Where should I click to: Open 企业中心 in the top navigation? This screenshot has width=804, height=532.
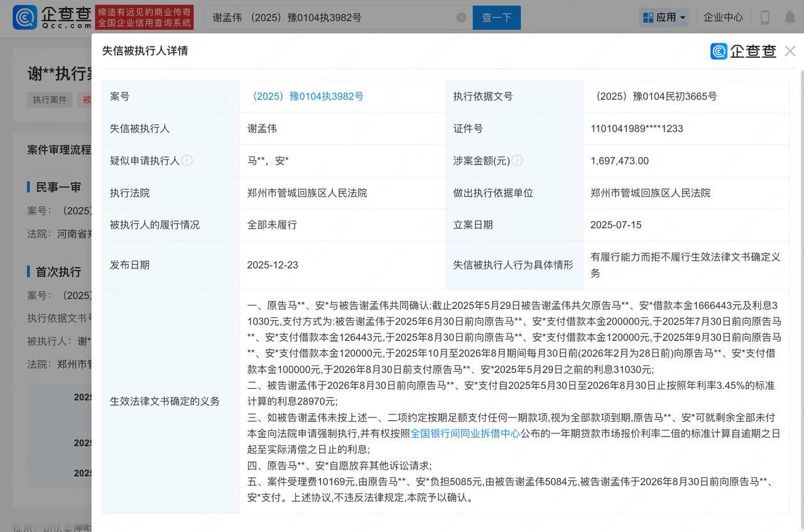point(723,18)
